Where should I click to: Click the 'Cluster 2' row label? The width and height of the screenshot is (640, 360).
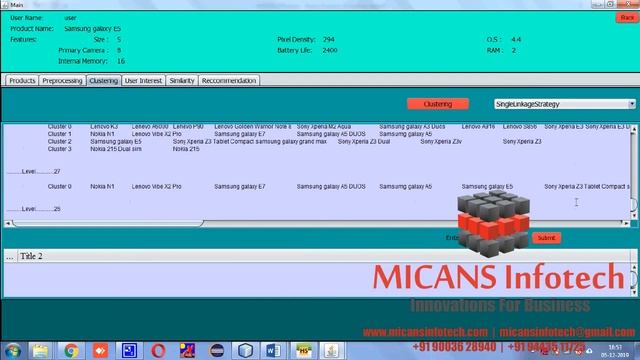click(60, 142)
